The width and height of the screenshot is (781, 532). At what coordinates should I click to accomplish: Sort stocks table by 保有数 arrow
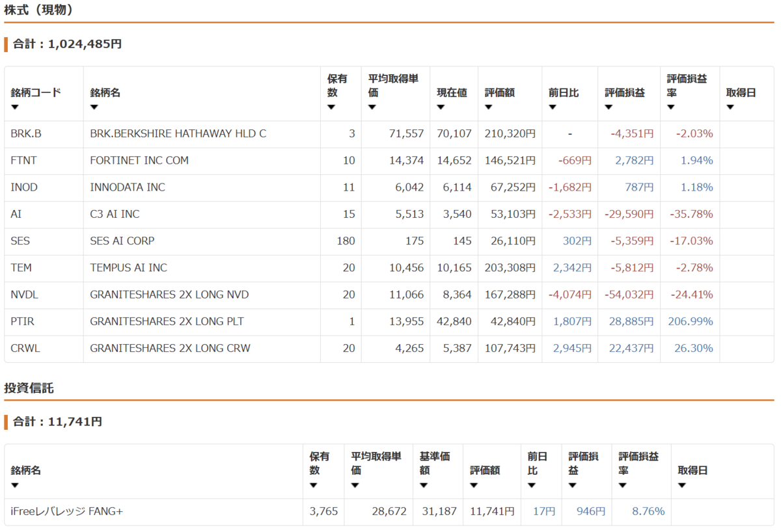[331, 107]
